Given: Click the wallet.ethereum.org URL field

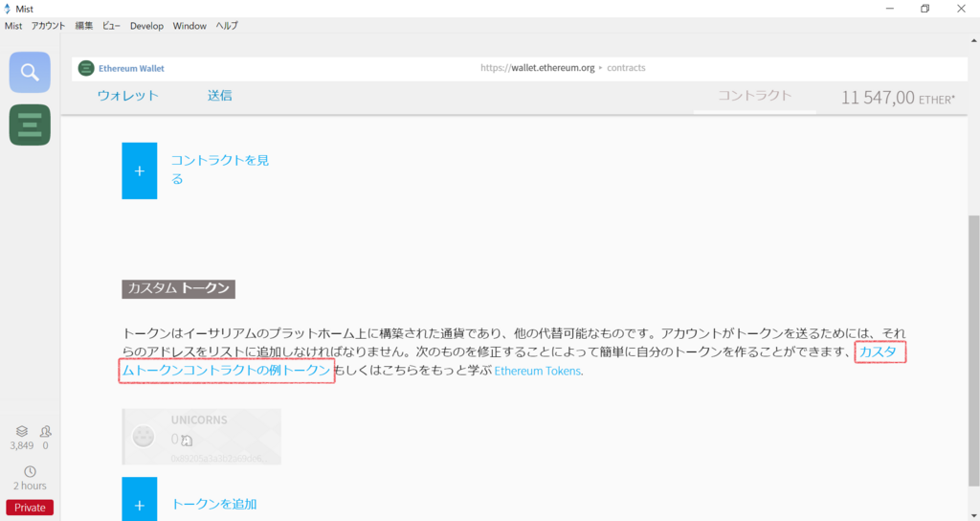Looking at the screenshot, I should 538,68.
